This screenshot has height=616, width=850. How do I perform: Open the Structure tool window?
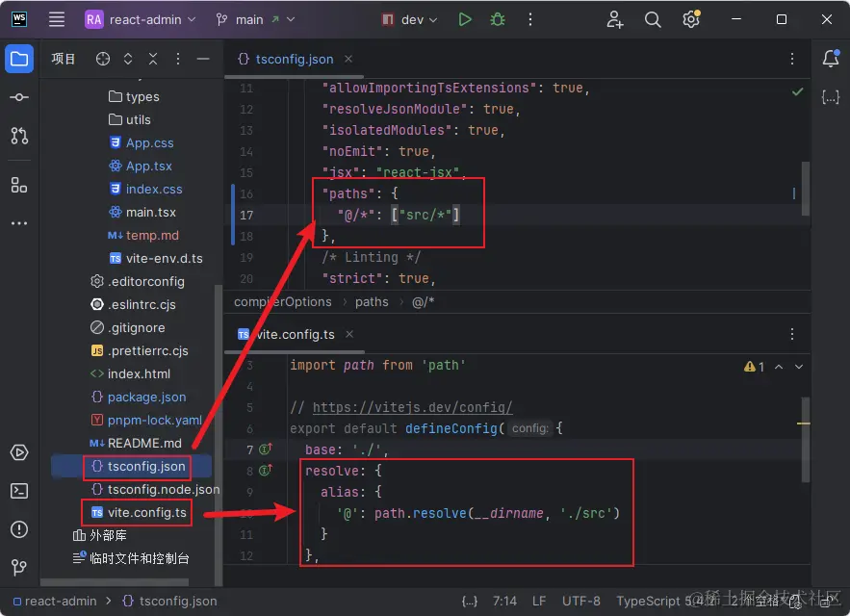point(19,186)
